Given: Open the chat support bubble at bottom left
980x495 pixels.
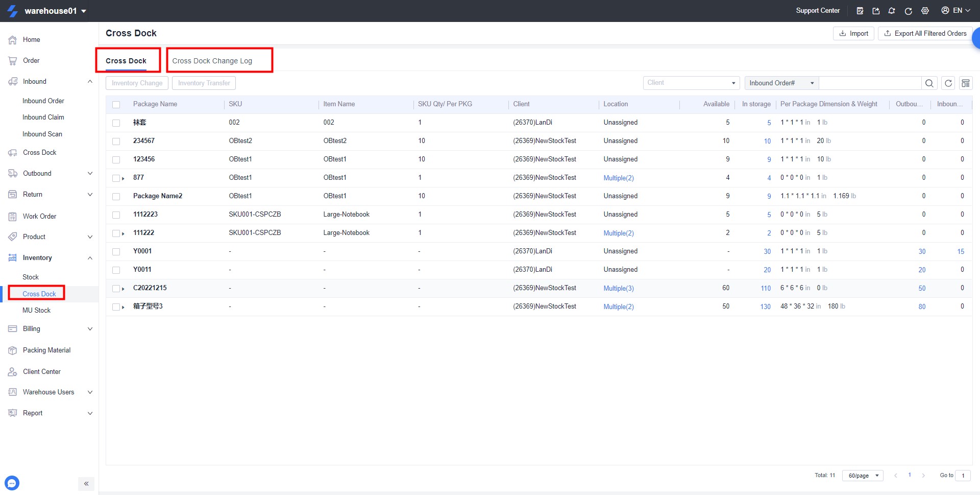Looking at the screenshot, I should pos(12,483).
